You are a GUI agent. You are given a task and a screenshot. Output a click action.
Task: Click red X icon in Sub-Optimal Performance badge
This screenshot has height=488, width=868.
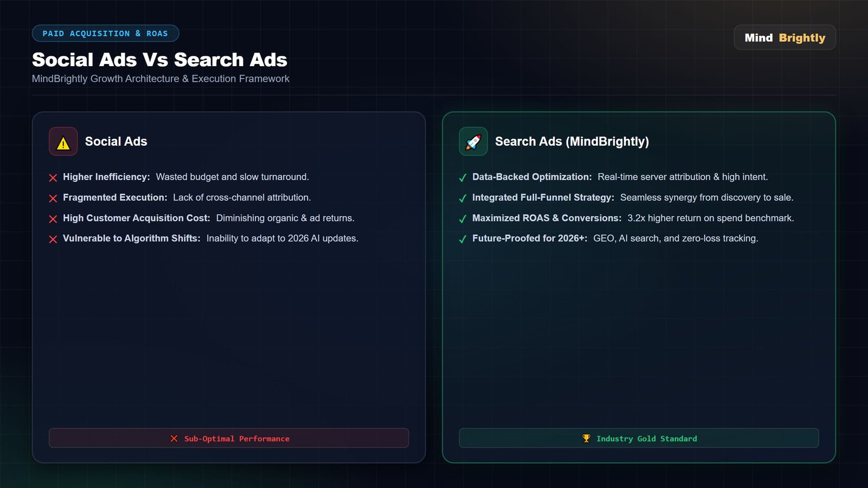(x=174, y=439)
